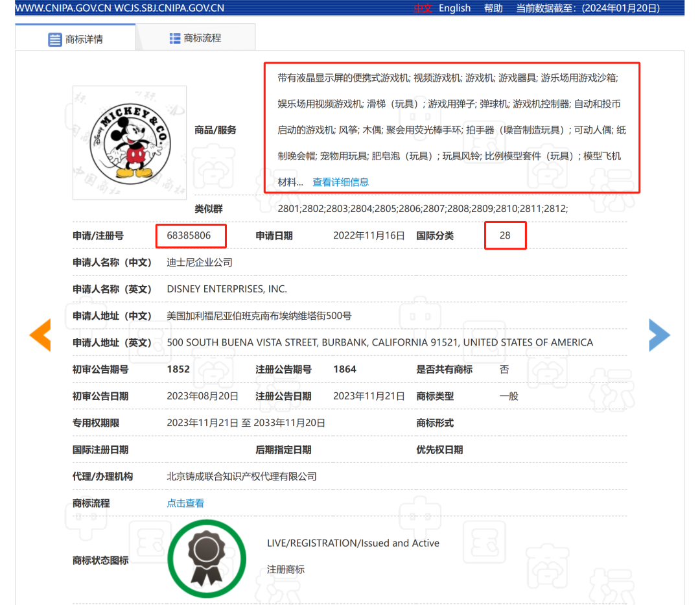Click the application number 68385806
This screenshot has width=700, height=605.
tap(189, 235)
